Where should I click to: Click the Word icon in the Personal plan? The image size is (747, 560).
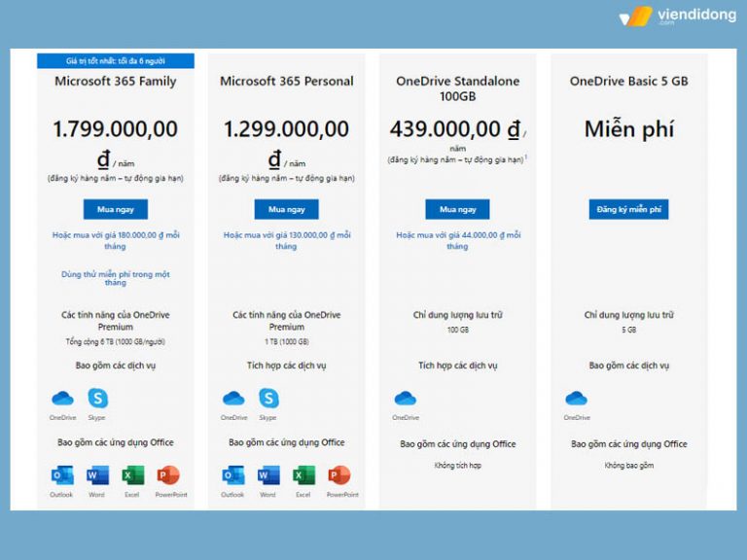tap(268, 475)
